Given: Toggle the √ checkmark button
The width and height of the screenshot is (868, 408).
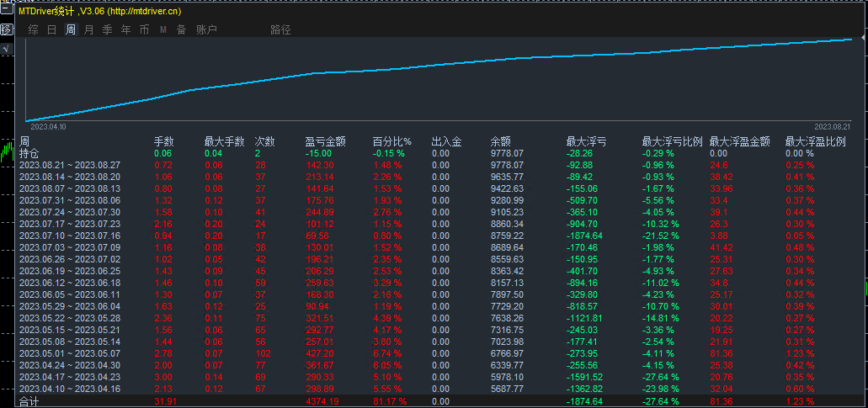Looking at the screenshot, I should click(7, 49).
